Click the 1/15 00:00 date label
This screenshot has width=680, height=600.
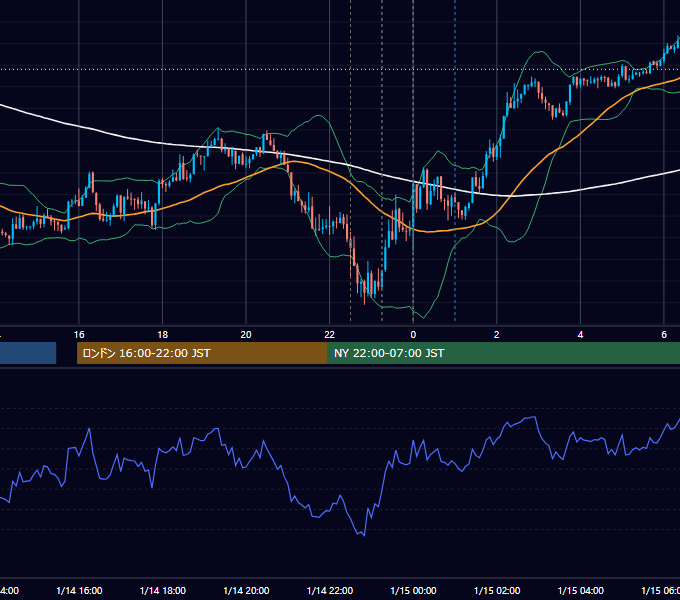[x=413, y=591]
